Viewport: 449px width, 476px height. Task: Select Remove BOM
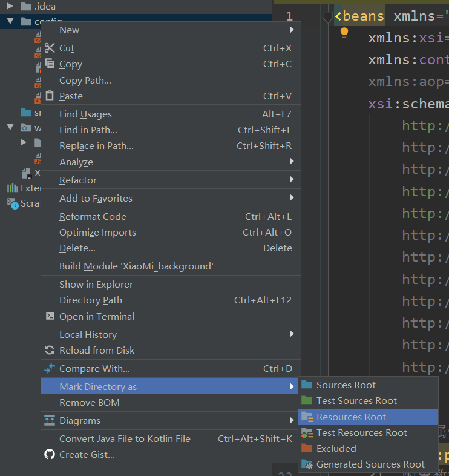[x=169, y=402]
